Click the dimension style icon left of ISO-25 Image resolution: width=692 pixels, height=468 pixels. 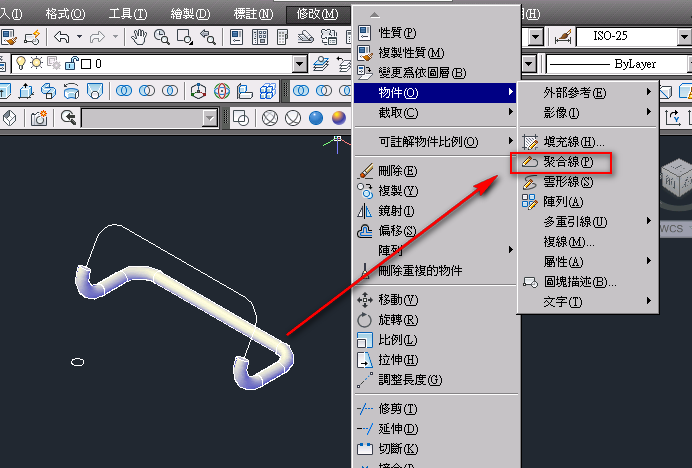coord(563,37)
